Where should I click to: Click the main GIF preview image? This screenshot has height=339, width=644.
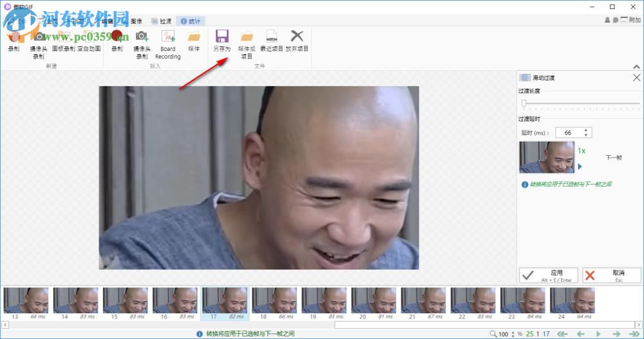(x=259, y=178)
